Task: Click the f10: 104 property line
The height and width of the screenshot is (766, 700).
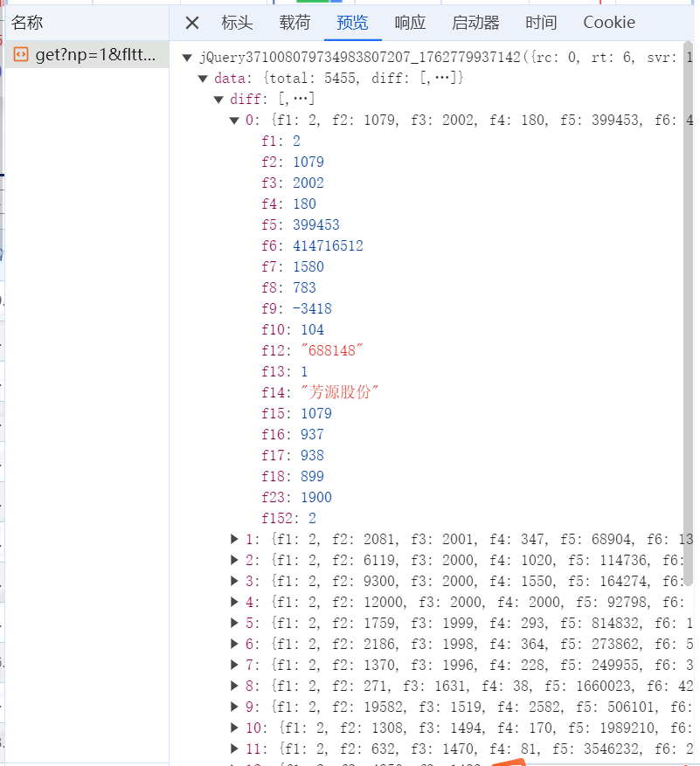Action: click(292, 330)
